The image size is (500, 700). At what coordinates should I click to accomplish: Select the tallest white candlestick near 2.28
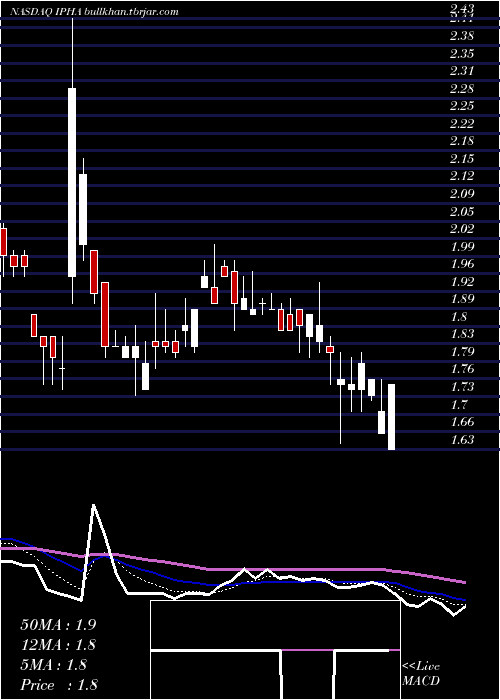72,183
